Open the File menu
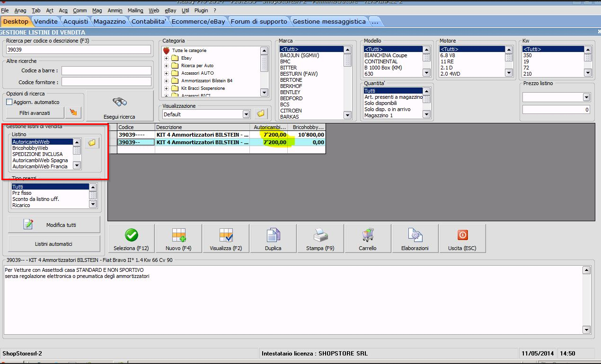The width and height of the screenshot is (601, 364). [x=5, y=10]
